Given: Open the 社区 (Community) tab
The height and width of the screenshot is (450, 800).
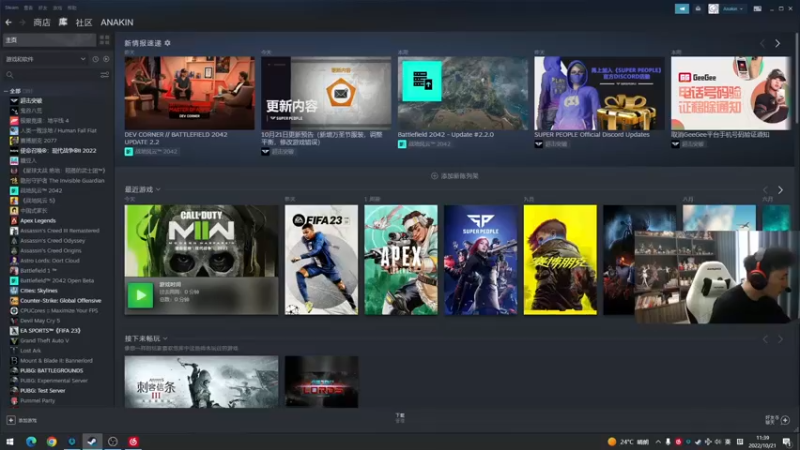Looking at the screenshot, I should point(84,22).
